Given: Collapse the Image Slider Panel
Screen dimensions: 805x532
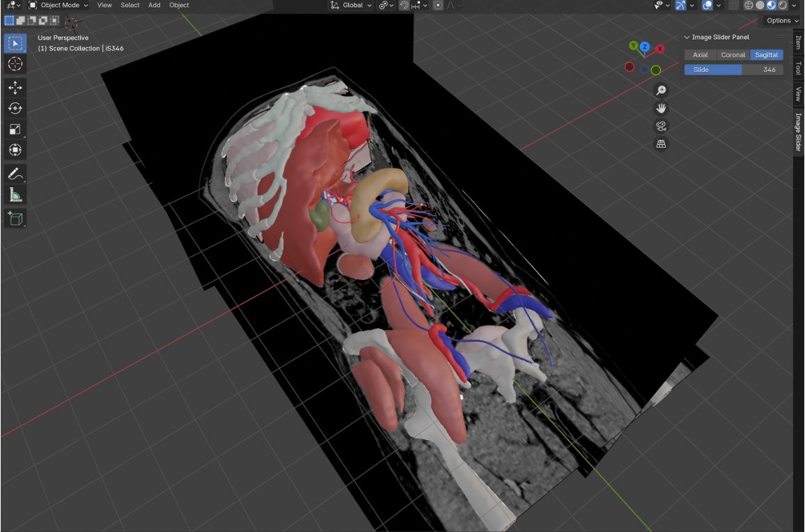Looking at the screenshot, I should (687, 37).
